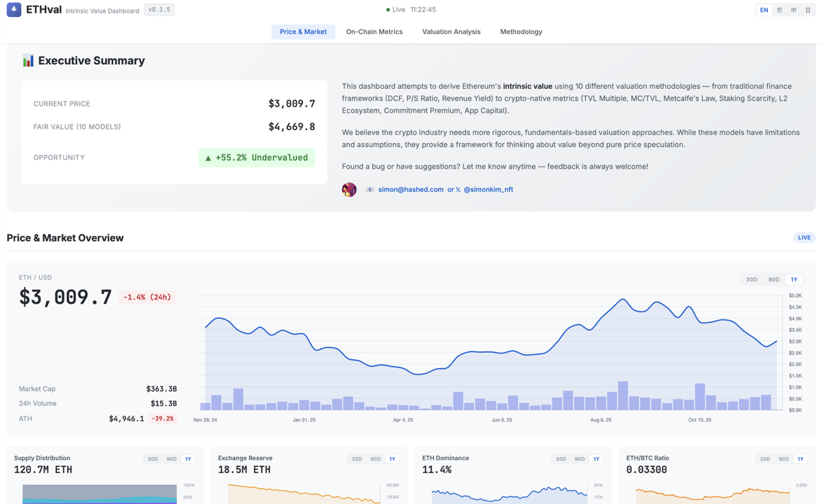Screen dimensions: 822x504
Task: Click the green Live status dot
Action: [x=388, y=10]
